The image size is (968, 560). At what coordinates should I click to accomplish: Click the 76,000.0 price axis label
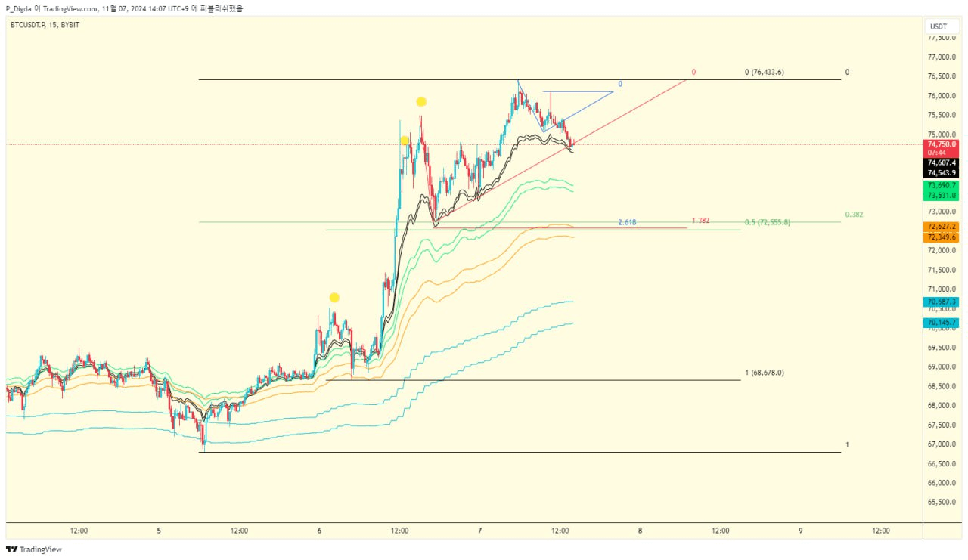[x=941, y=96]
